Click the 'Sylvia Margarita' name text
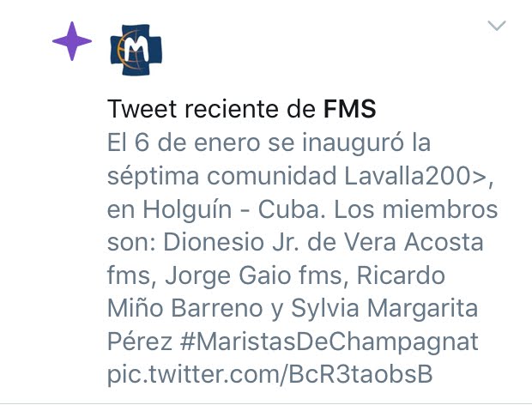532x405 pixels. pyautogui.click(x=384, y=308)
